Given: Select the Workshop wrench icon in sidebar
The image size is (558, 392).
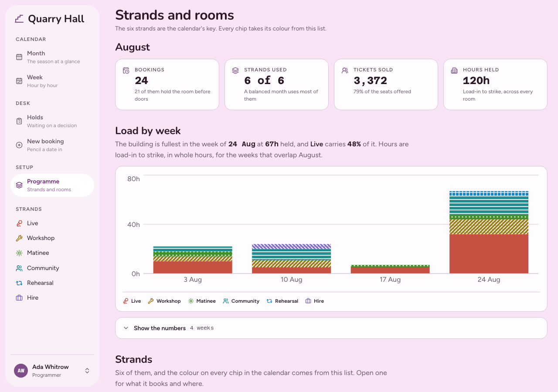Looking at the screenshot, I should (x=19, y=238).
